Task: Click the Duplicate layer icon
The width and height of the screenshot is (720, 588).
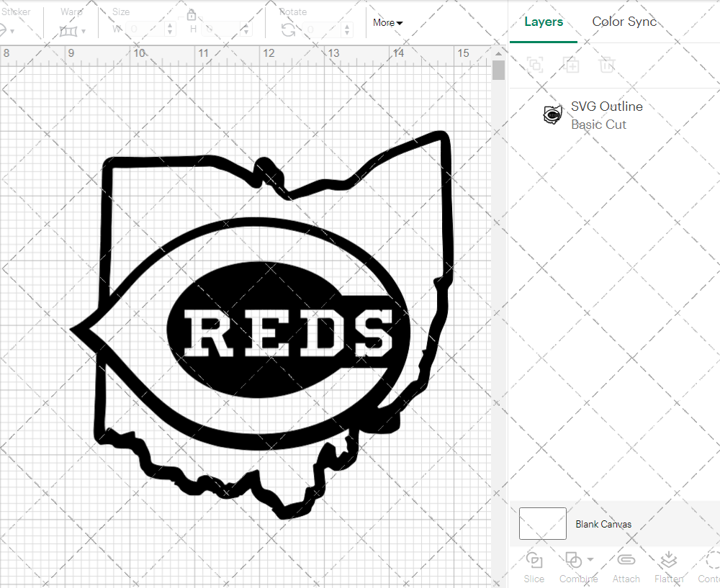Action: point(572,65)
